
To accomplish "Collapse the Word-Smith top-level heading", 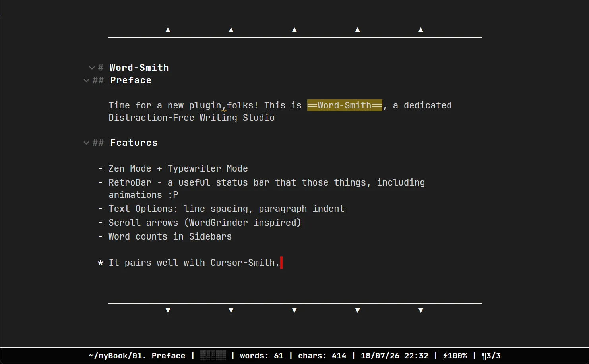I will (92, 68).
